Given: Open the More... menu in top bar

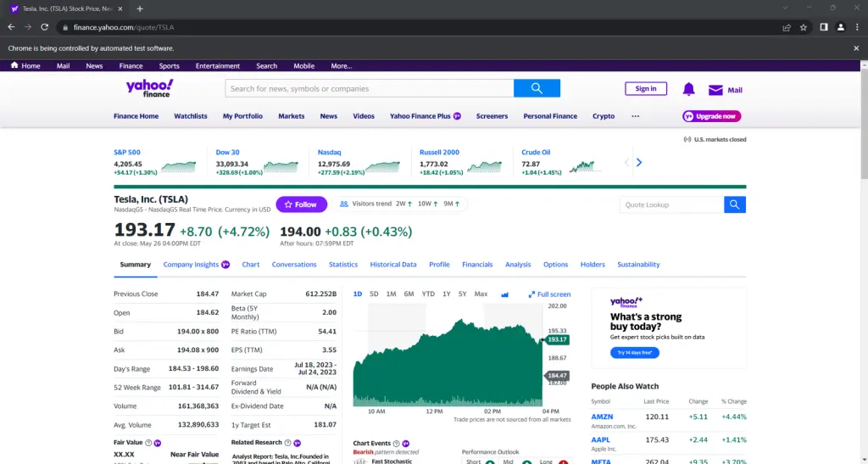Looking at the screenshot, I should click(x=341, y=66).
